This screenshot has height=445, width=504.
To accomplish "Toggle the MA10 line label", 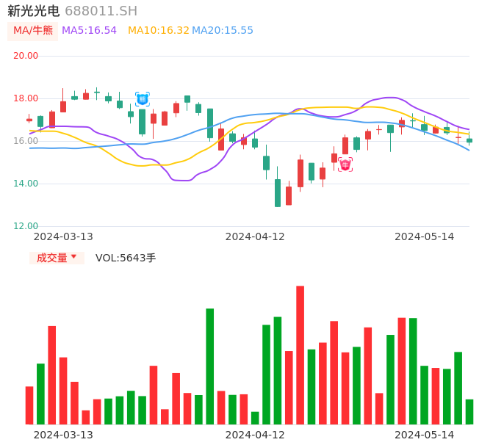I will click(158, 31).
